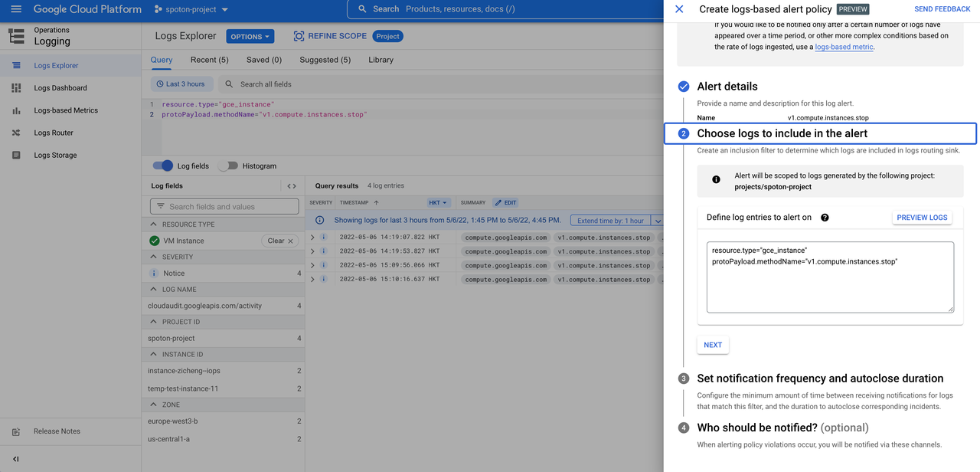Open Logs Storage in the left panel
The height and width of the screenshot is (472, 980).
click(59, 155)
